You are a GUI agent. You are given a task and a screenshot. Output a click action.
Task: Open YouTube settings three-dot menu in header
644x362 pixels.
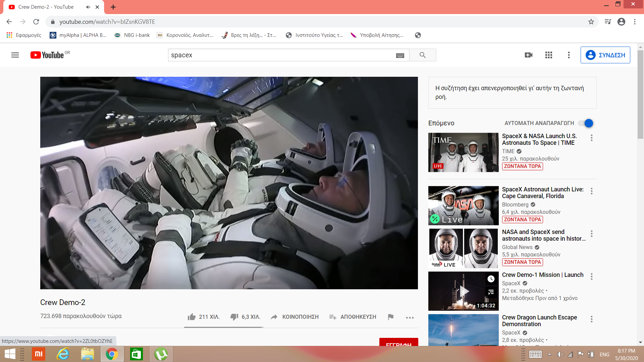(569, 55)
